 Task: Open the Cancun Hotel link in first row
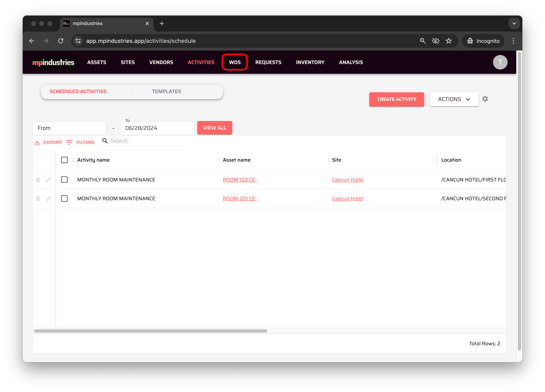[347, 180]
